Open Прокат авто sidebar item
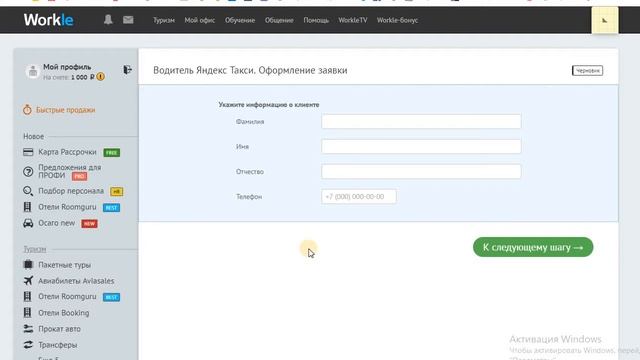Screen dimensions: 640x360 pos(59,329)
